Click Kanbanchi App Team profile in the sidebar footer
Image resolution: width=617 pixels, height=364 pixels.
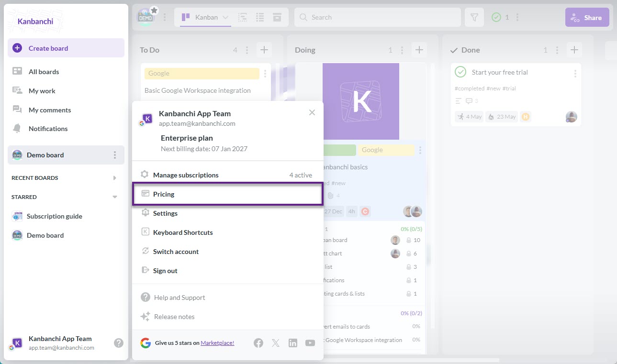coord(53,343)
